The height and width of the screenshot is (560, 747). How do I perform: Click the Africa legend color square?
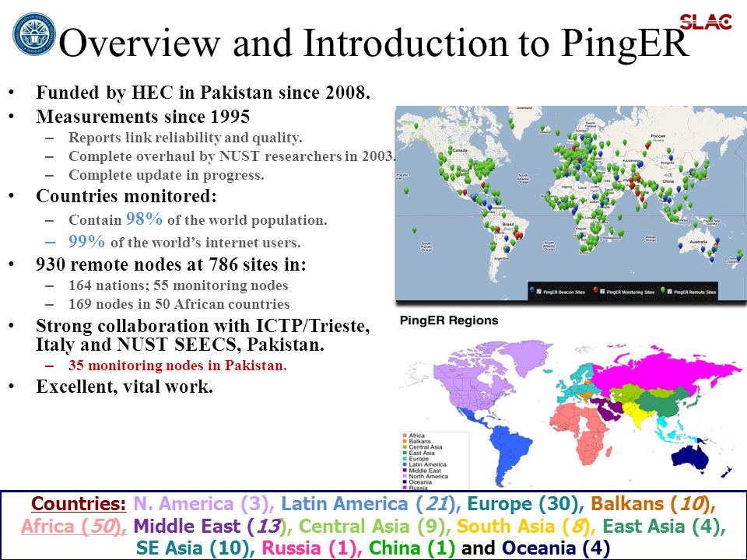(405, 436)
